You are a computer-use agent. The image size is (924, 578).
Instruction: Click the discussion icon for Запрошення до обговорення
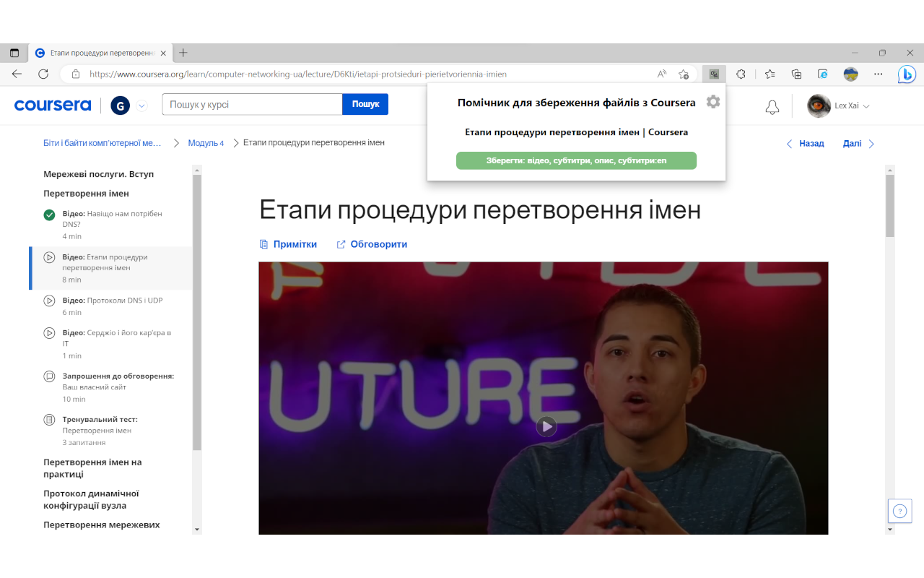click(x=49, y=376)
